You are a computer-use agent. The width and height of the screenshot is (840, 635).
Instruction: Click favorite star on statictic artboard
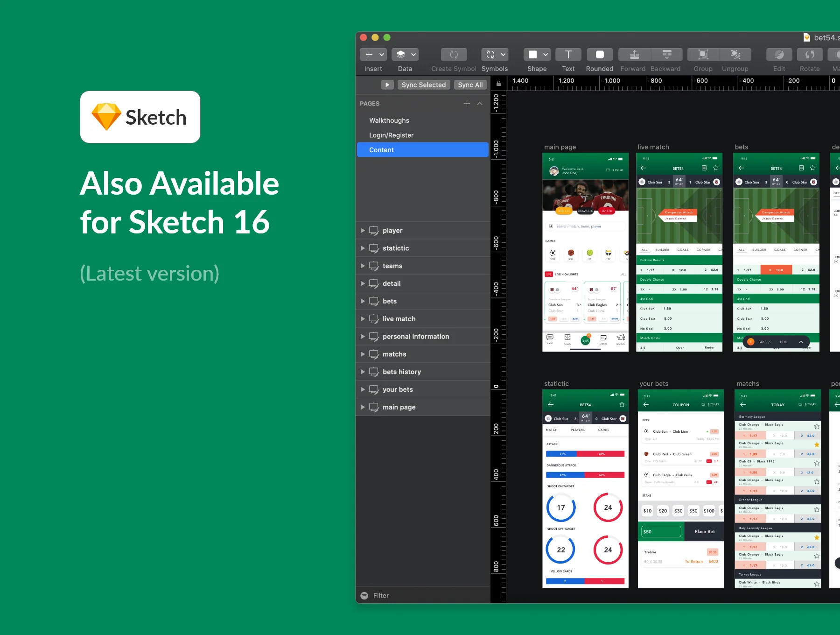click(622, 404)
